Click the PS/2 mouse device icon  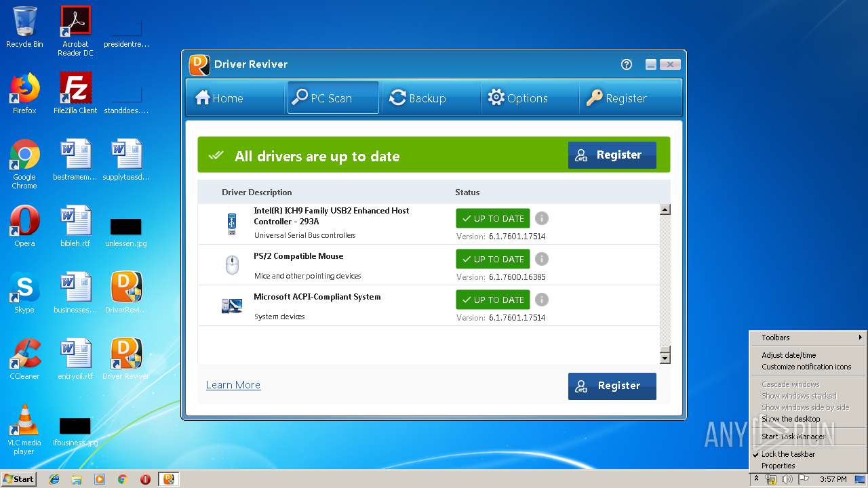click(232, 265)
